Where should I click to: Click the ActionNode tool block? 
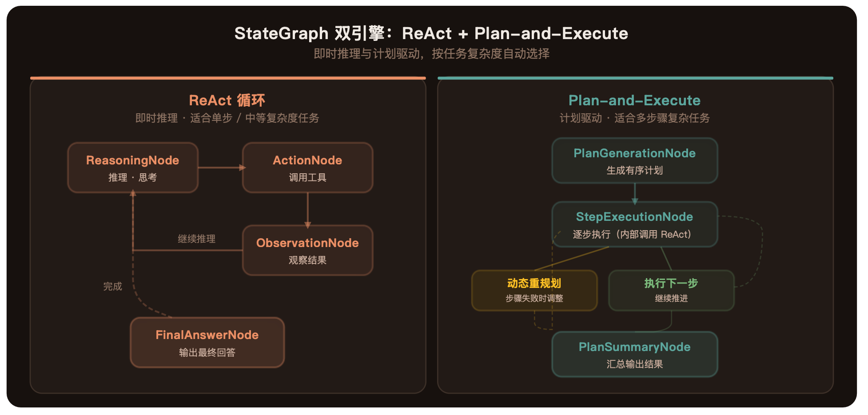pyautogui.click(x=307, y=168)
